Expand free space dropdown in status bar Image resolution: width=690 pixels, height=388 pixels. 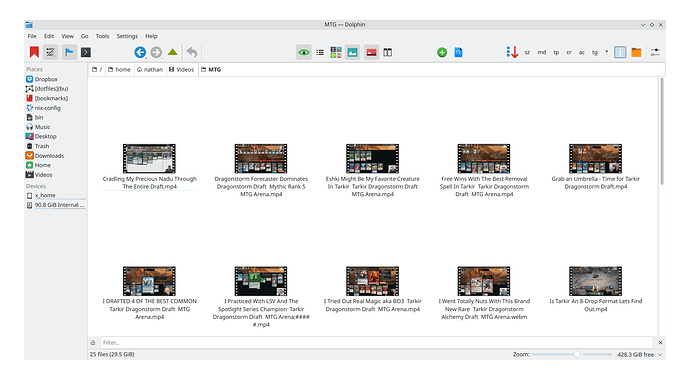[x=660, y=355]
